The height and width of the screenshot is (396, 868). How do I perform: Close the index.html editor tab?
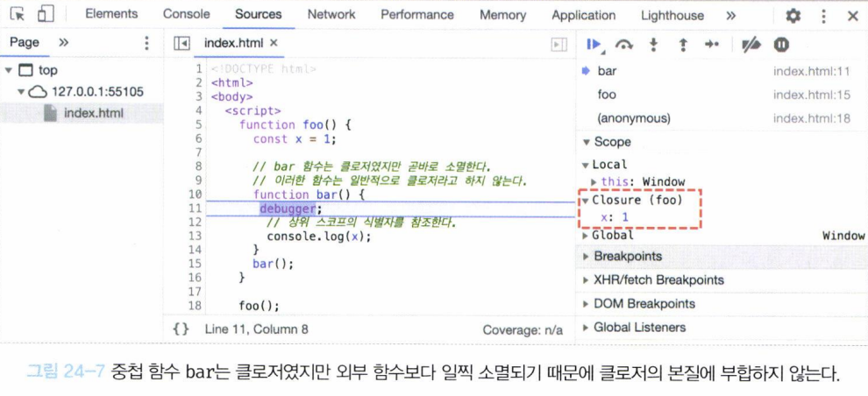(274, 43)
